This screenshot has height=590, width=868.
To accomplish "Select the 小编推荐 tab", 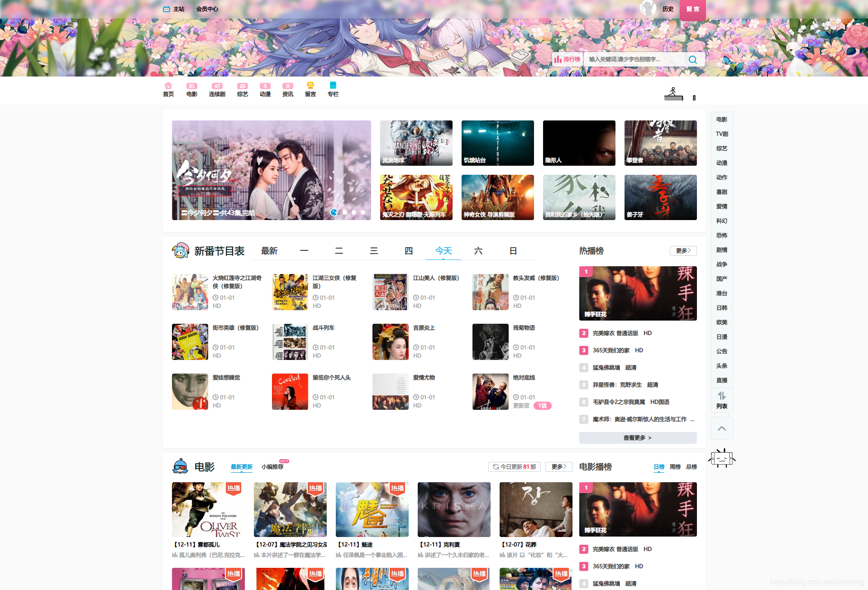I will point(272,467).
